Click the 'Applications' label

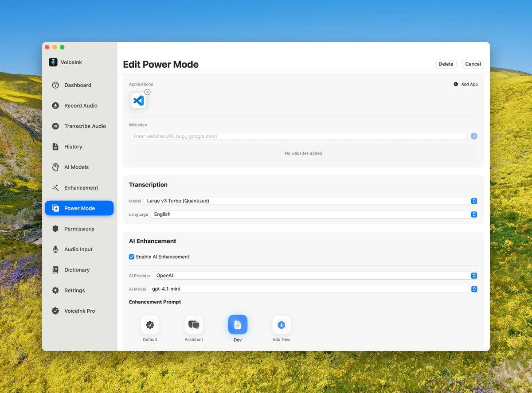pyautogui.click(x=141, y=84)
